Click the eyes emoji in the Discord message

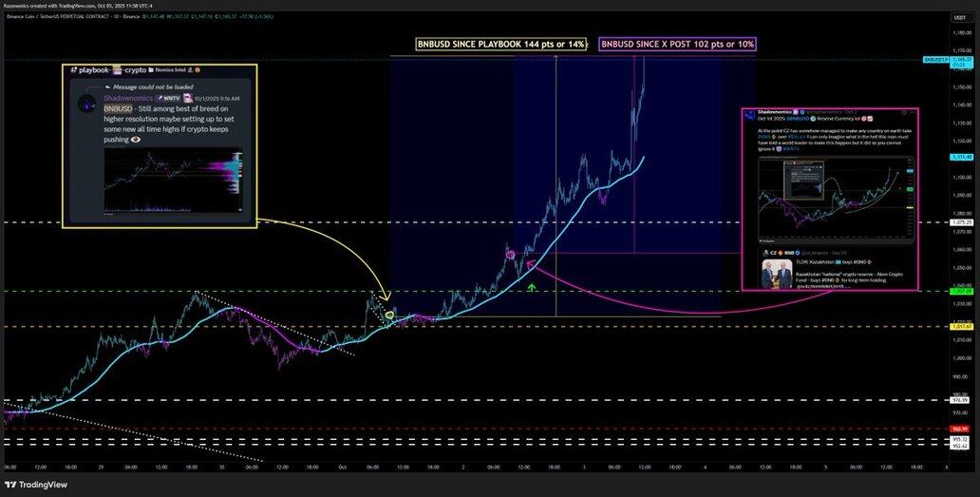tap(136, 139)
